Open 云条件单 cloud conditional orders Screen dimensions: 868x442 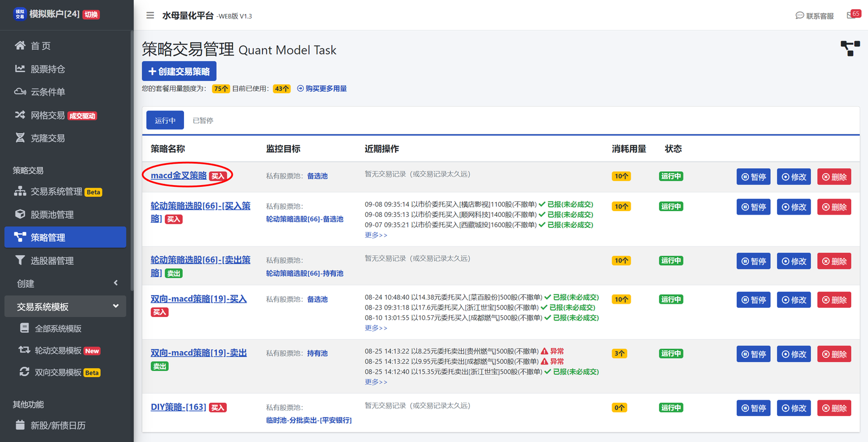pos(47,92)
